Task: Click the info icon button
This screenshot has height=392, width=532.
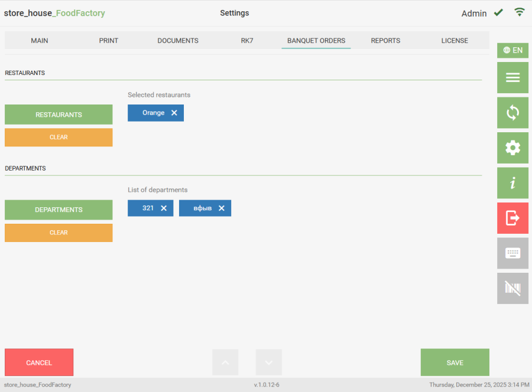Action: [x=512, y=183]
